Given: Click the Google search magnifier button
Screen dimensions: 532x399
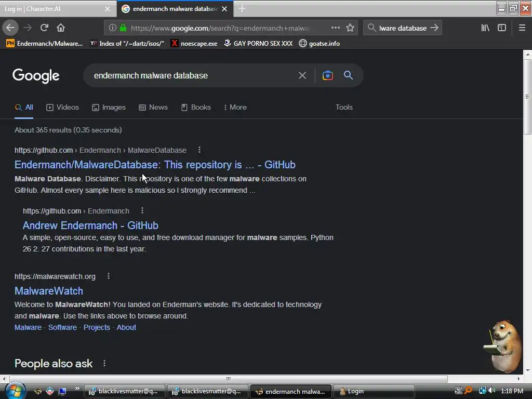Looking at the screenshot, I should (349, 75).
